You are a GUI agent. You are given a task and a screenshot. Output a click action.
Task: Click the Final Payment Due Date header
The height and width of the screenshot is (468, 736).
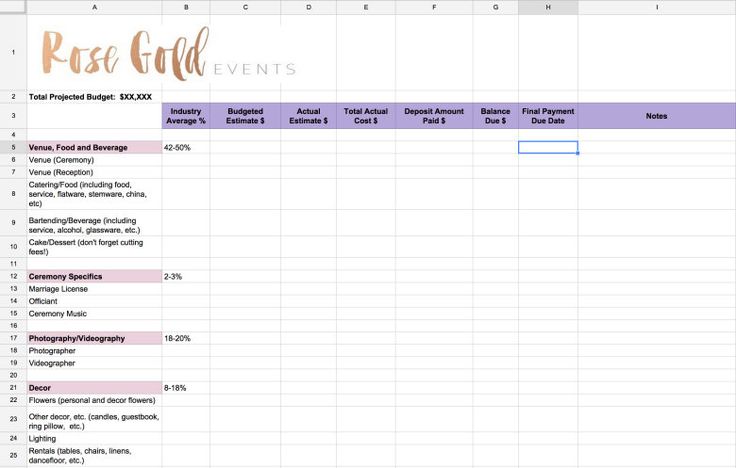pyautogui.click(x=548, y=116)
